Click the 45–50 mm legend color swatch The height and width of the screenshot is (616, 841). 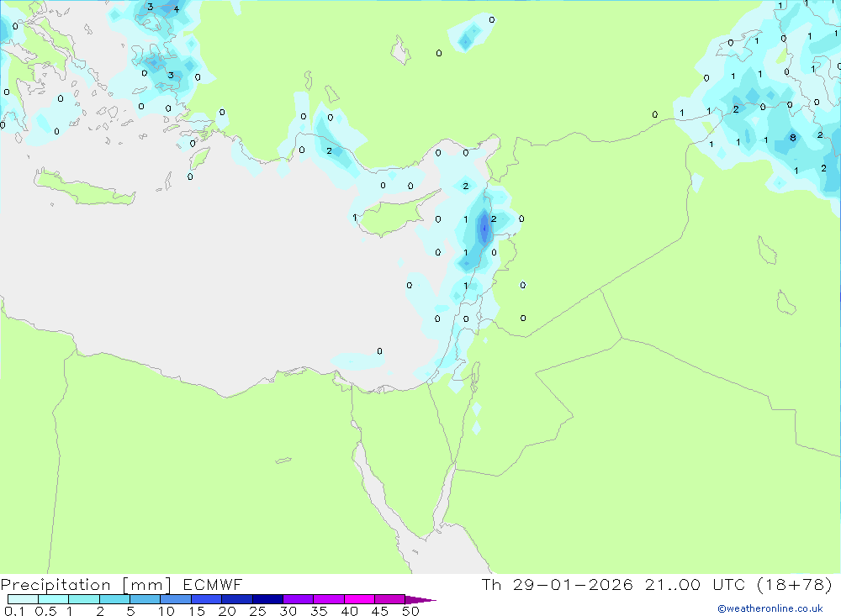click(x=390, y=599)
